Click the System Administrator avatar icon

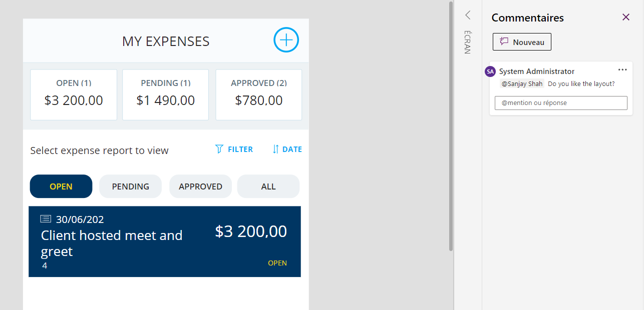(x=490, y=71)
